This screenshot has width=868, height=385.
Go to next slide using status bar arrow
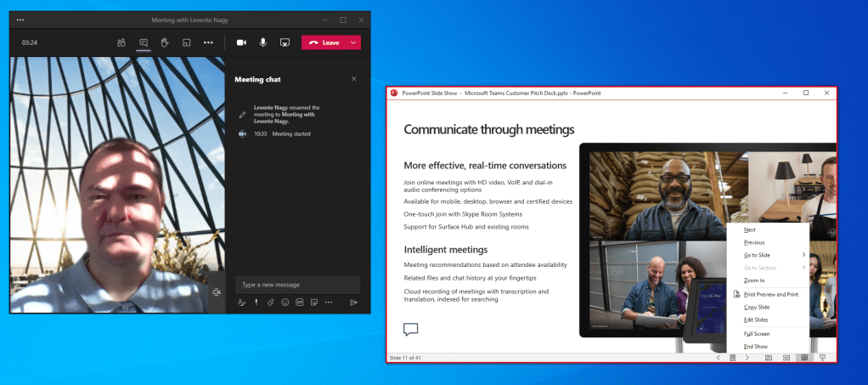[x=747, y=358]
